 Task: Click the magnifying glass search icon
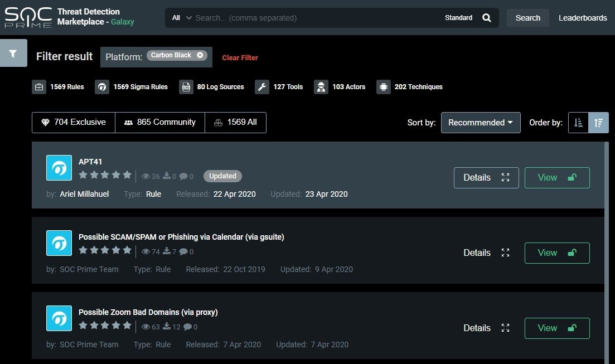pos(487,18)
